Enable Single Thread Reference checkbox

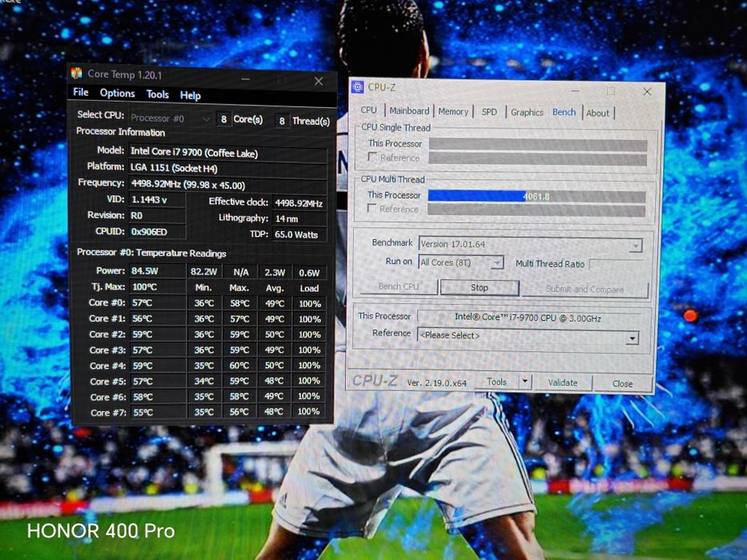tap(372, 157)
